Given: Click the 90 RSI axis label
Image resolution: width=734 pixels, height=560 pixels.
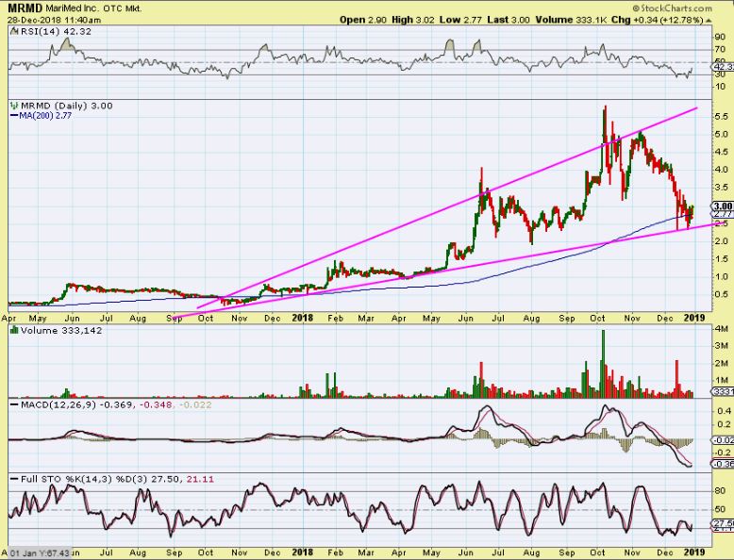Looking at the screenshot, I should pos(720,37).
